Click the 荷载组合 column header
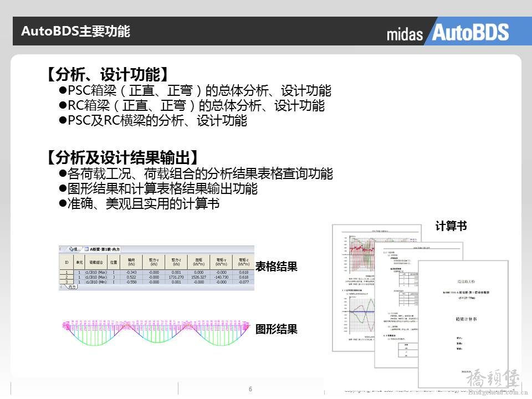Image resolution: width=532 pixels, height=399 pixels. (96, 262)
